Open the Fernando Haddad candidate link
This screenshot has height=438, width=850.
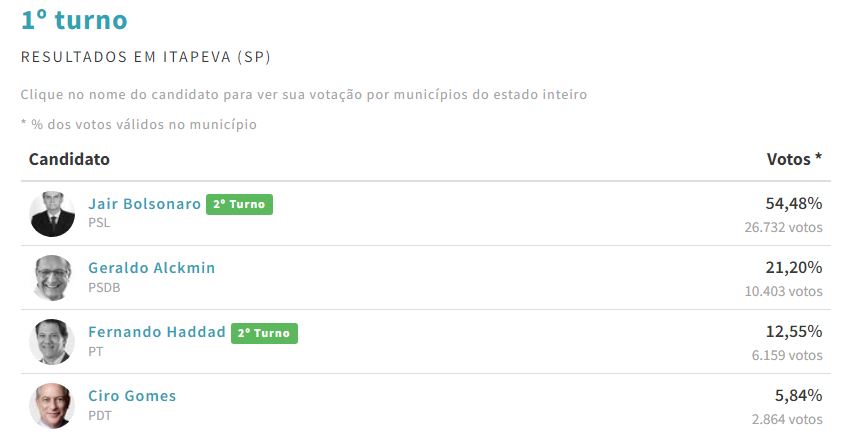[156, 332]
